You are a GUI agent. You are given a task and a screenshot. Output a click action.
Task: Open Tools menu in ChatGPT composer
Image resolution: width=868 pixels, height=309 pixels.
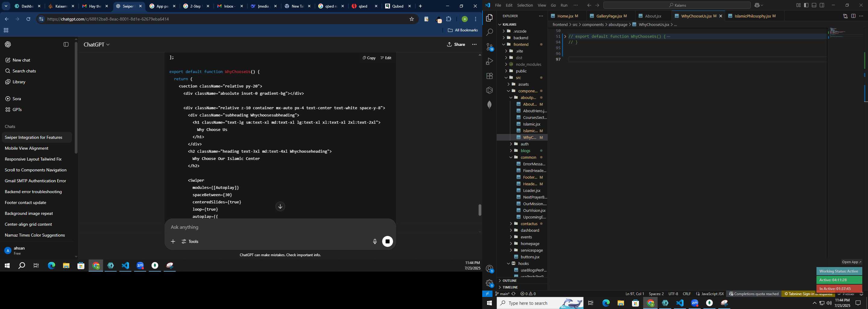[x=190, y=241]
